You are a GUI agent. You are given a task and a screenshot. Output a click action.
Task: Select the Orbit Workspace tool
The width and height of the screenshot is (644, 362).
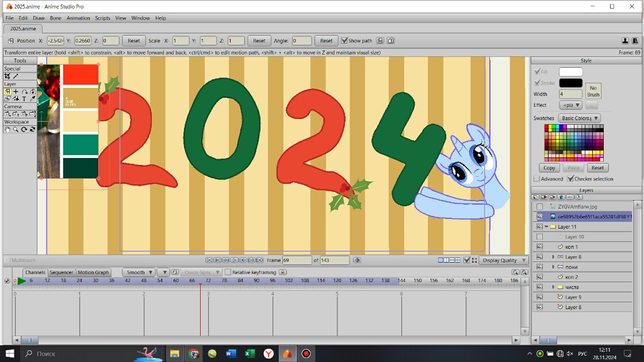coord(32,129)
